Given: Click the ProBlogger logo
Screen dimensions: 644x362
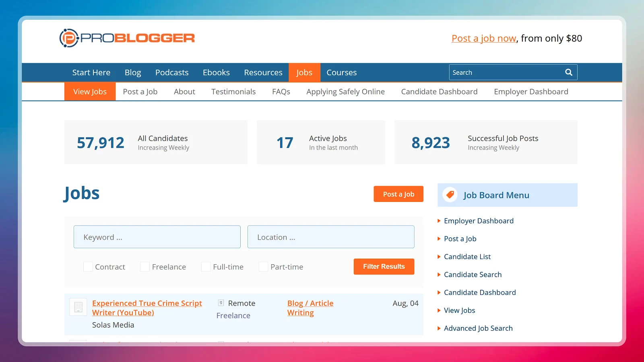Looking at the screenshot, I should click(127, 38).
